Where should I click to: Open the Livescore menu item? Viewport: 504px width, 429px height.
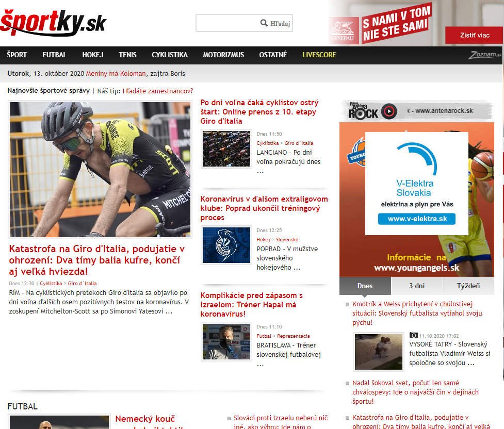pos(319,55)
